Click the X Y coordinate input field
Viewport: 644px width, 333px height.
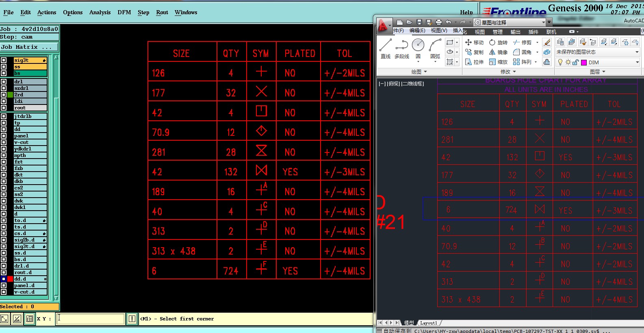[x=90, y=319]
